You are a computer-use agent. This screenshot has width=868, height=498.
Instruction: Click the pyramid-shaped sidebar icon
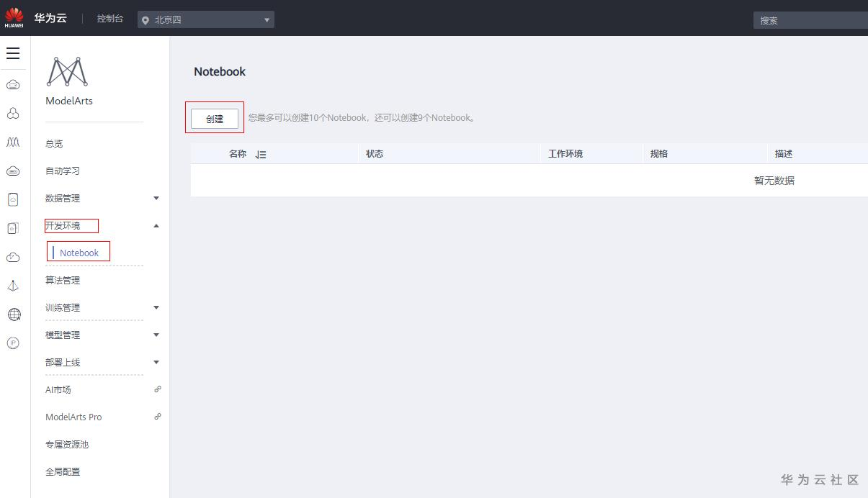coord(13,286)
